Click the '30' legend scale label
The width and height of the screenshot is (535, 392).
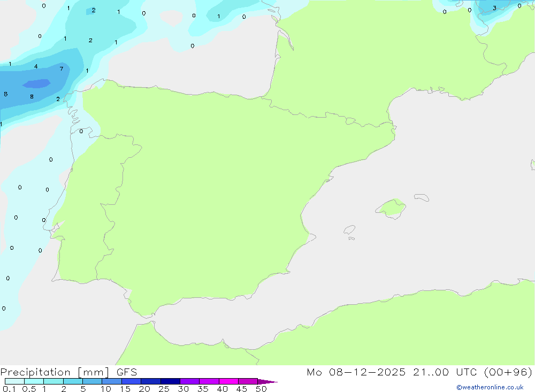click(x=183, y=389)
